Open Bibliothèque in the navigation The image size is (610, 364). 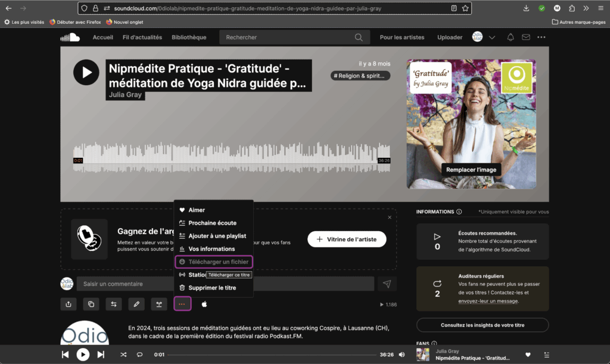tap(189, 38)
